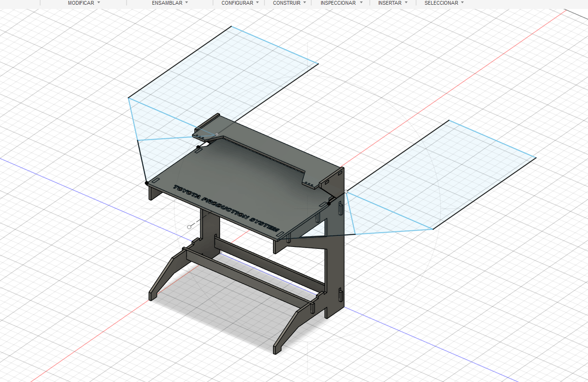Viewport: 588px width, 382px height.
Task: Open the MODIFICAR dropdown menu
Action: tap(84, 3)
